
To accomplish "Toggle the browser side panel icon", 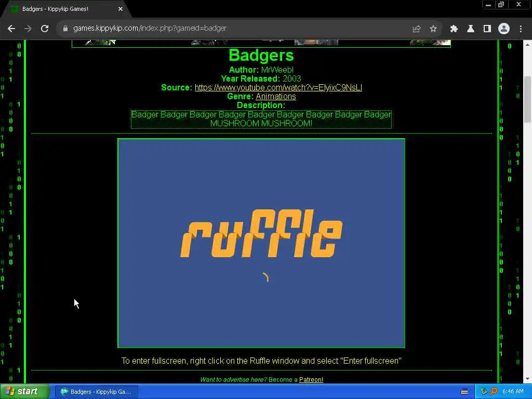I will pyautogui.click(x=487, y=29).
